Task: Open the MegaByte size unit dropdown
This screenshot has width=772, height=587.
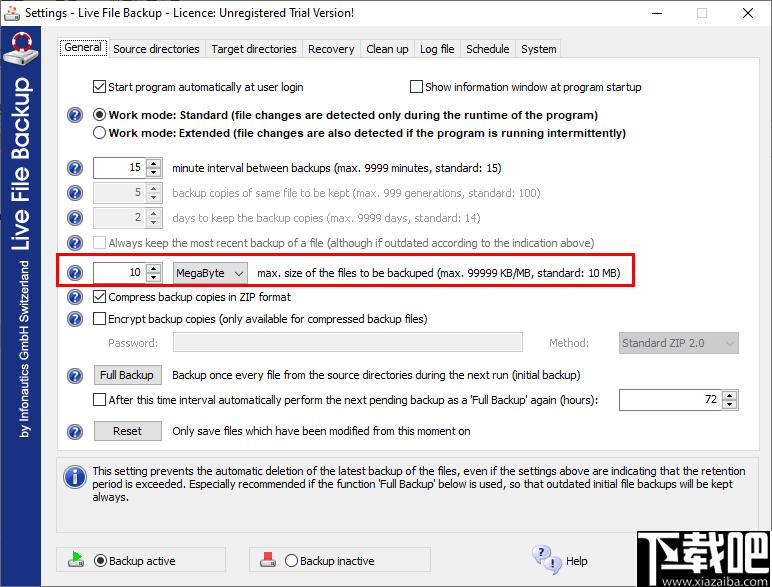Action: click(x=210, y=273)
